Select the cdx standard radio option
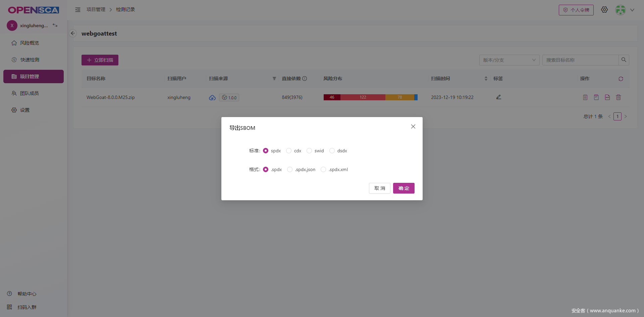 (x=289, y=151)
